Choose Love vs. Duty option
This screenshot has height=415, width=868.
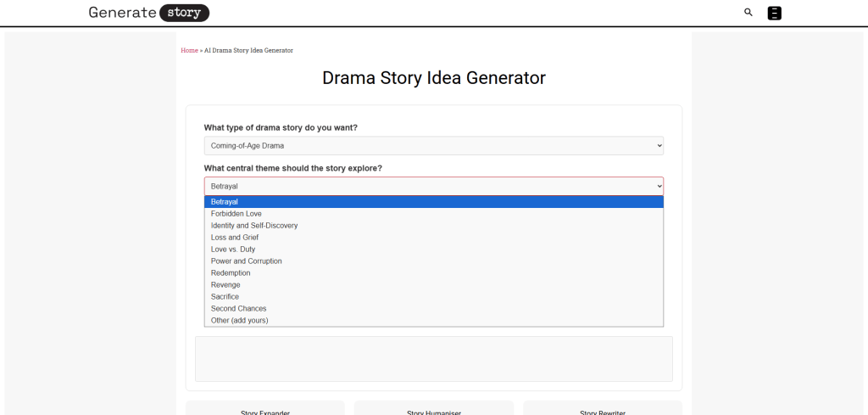(233, 250)
